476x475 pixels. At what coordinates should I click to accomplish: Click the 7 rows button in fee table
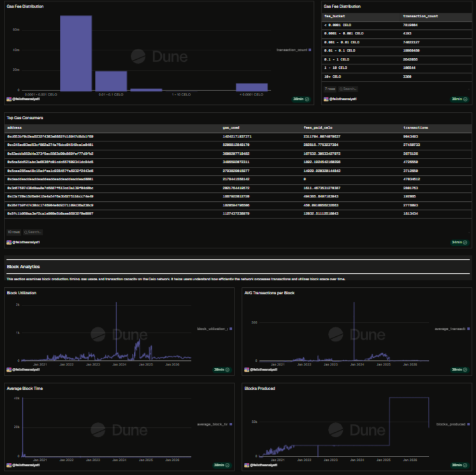pos(330,89)
